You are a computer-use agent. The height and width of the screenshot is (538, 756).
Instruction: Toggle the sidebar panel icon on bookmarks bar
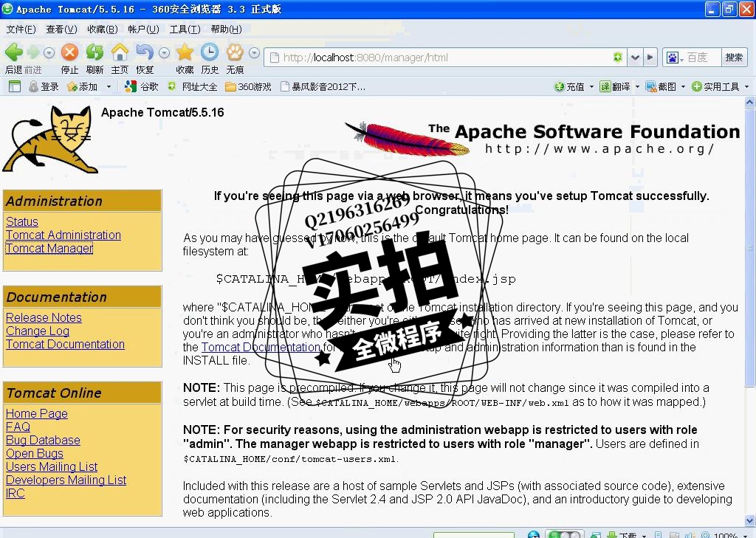pyautogui.click(x=15, y=86)
